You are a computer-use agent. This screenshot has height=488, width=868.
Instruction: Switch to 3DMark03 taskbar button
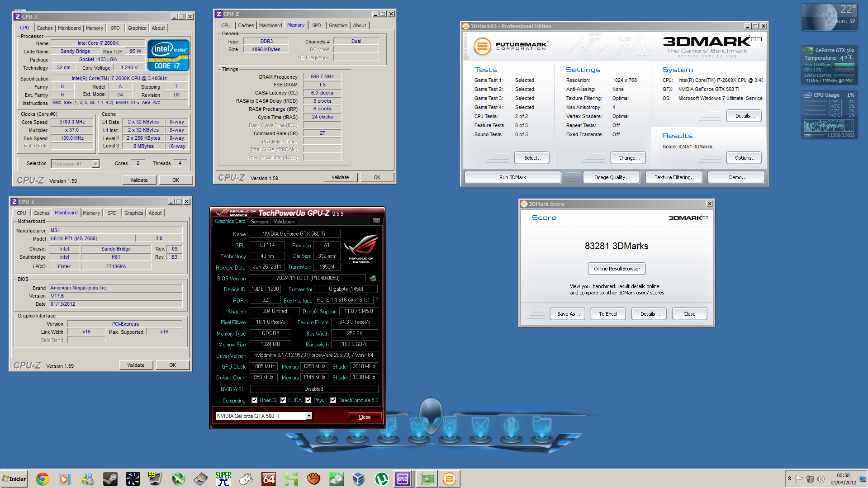click(x=449, y=479)
